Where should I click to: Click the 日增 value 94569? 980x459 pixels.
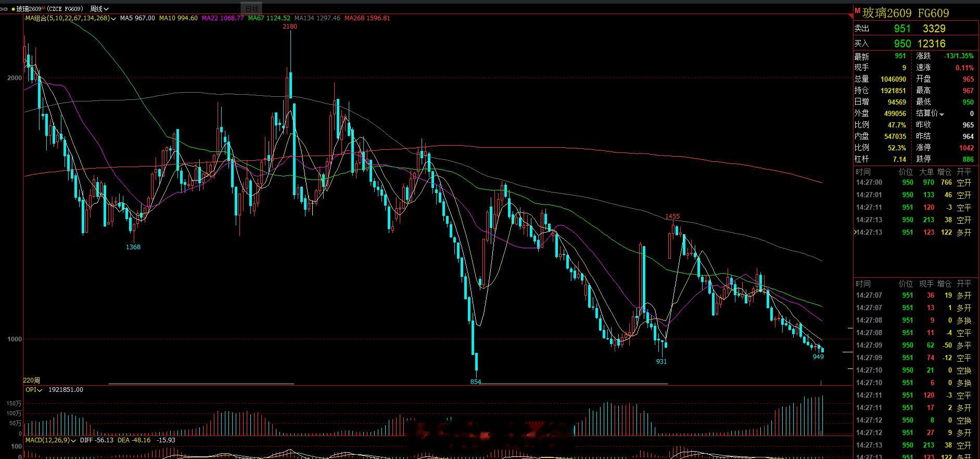pos(897,102)
